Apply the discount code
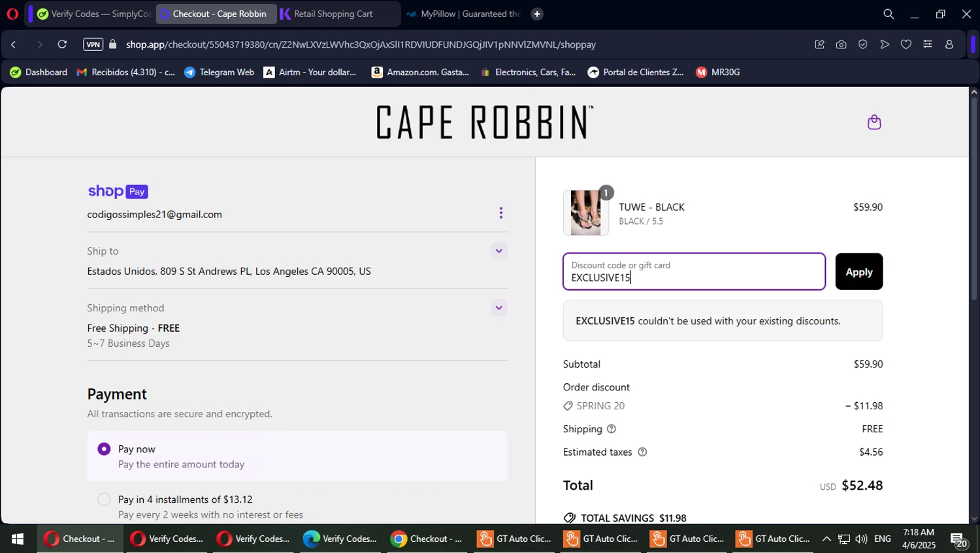This screenshot has width=980, height=553. (858, 272)
